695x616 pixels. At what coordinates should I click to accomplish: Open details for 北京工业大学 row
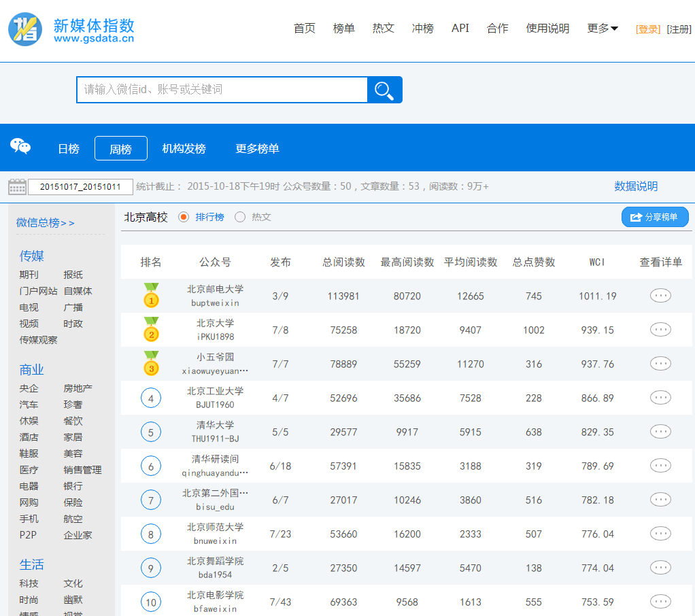click(660, 398)
